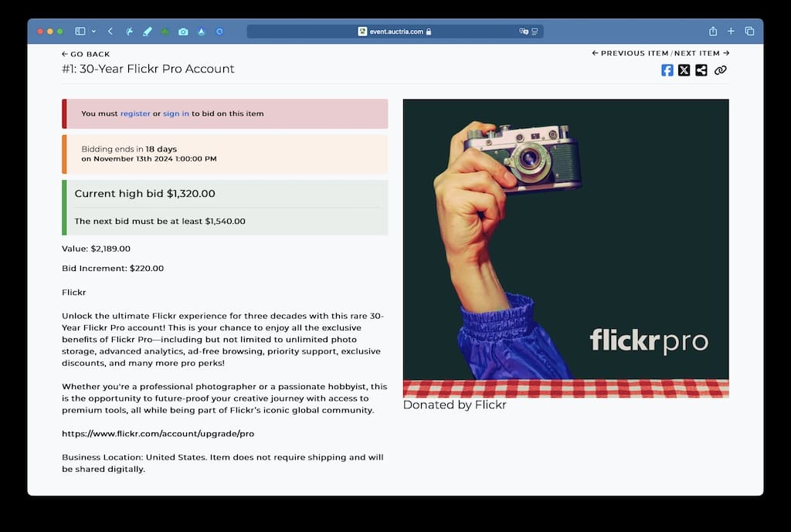Click the camera extension icon in toolbar

coord(183,32)
